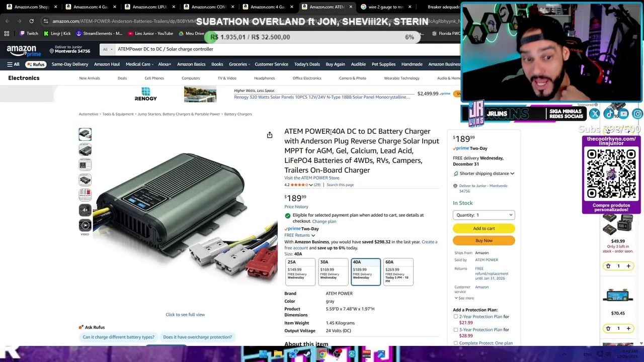Click 'Does it have overcharge protection?' question
Image resolution: width=644 pixels, height=362 pixels.
tap(197, 337)
